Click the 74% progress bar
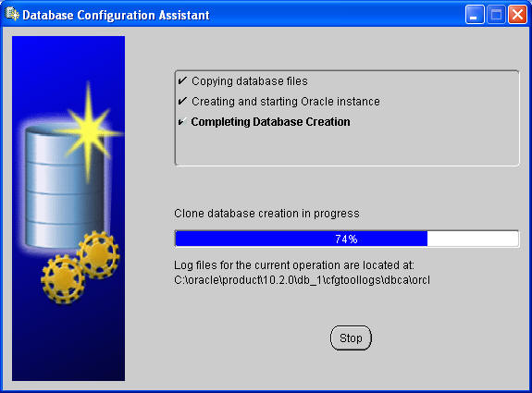This screenshot has width=532, height=393. coord(347,239)
